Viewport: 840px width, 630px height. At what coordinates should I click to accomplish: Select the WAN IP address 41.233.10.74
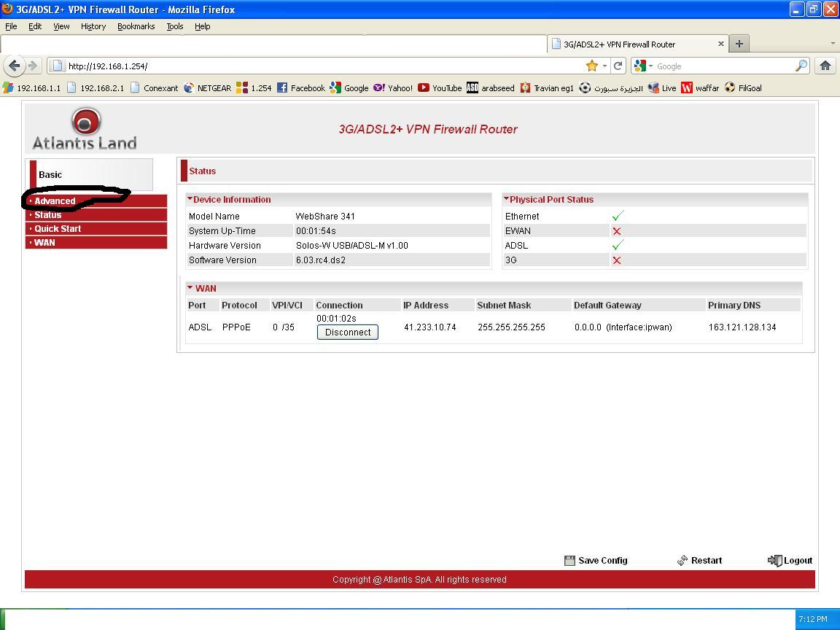(430, 327)
